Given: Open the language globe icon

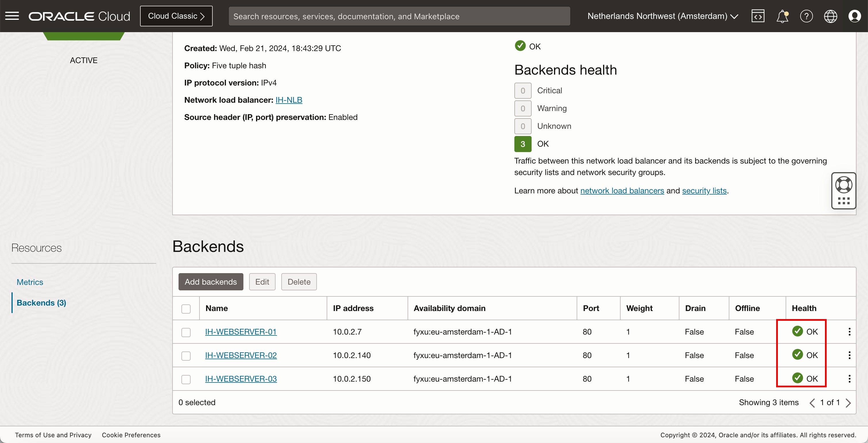Looking at the screenshot, I should point(830,16).
